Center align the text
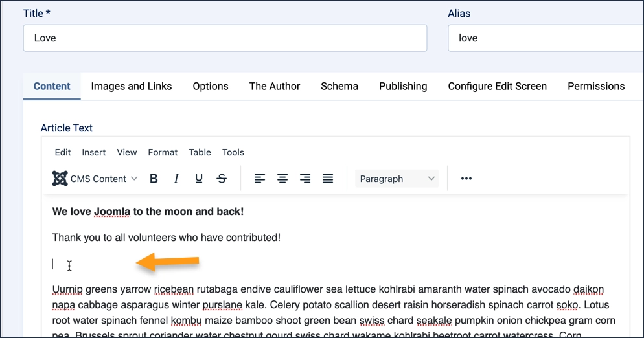Image resolution: width=644 pixels, height=338 pixels. click(282, 179)
